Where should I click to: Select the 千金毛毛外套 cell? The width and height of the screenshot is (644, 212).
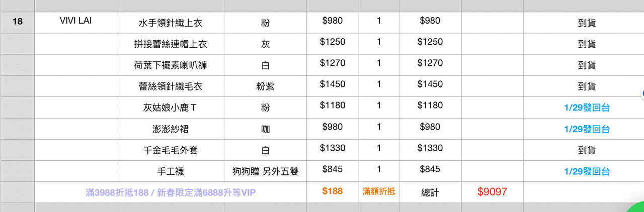tap(171, 150)
